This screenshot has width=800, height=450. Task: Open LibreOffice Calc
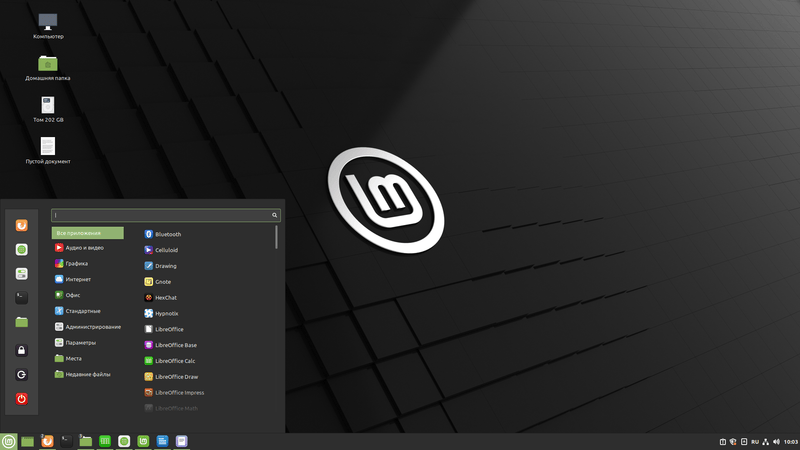tap(174, 361)
